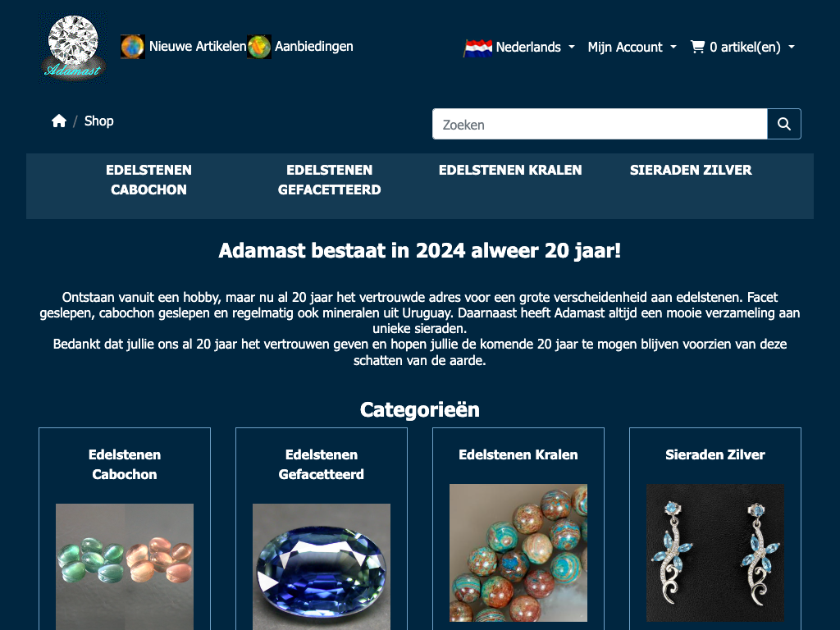Click the magnifying glass search button
The width and height of the screenshot is (840, 630).
click(x=783, y=125)
